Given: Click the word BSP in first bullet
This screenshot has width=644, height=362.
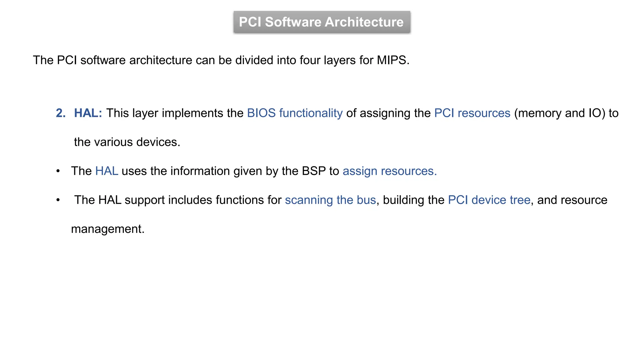Looking at the screenshot, I should point(314,171).
